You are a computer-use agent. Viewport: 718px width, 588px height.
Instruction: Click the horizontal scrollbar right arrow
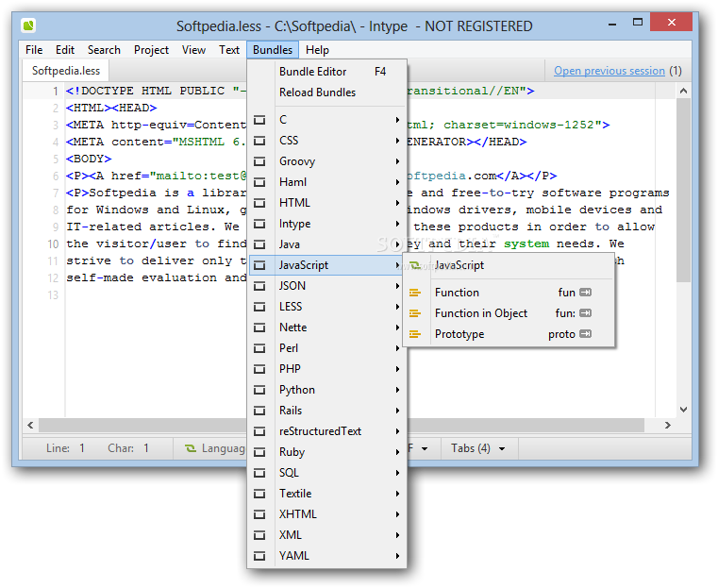[668, 426]
